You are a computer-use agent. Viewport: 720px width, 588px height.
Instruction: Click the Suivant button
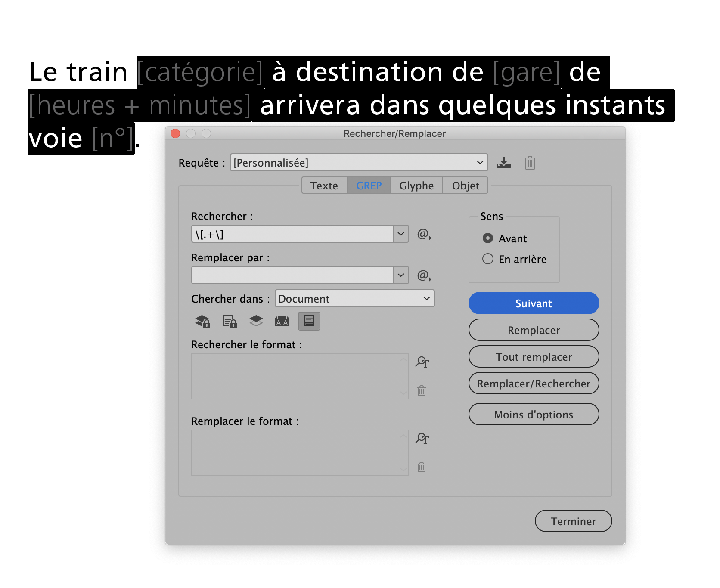(x=534, y=303)
